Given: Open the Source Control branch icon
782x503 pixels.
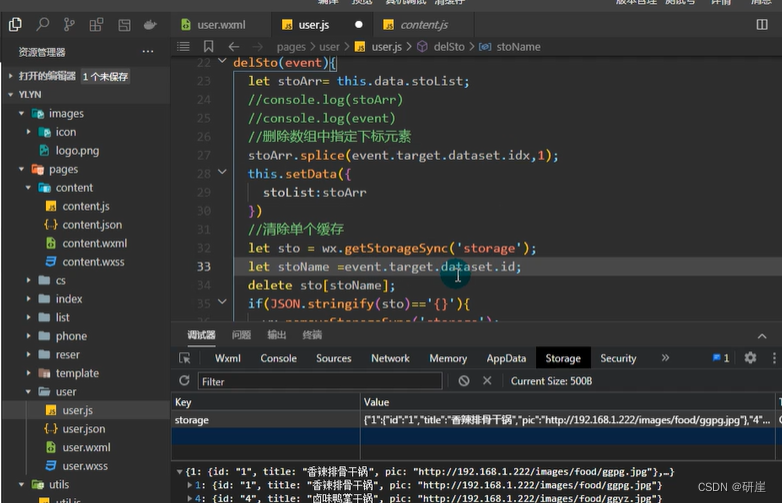Looking at the screenshot, I should pyautogui.click(x=69, y=24).
